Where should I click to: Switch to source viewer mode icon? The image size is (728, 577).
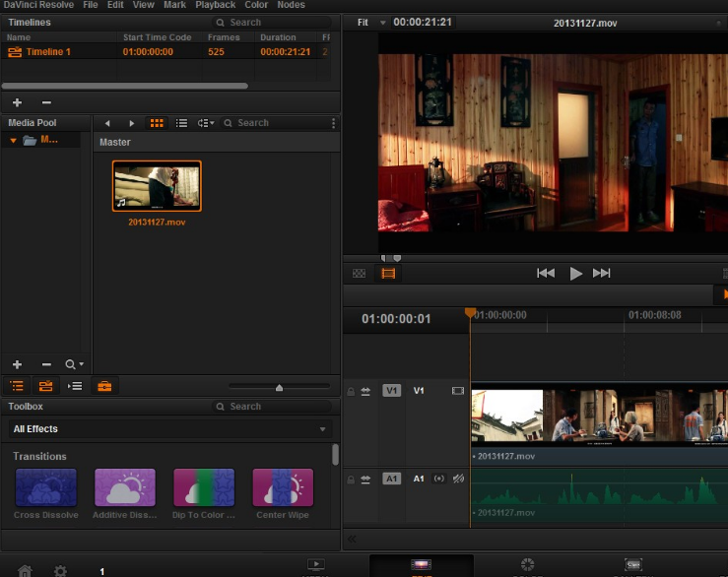(x=359, y=274)
